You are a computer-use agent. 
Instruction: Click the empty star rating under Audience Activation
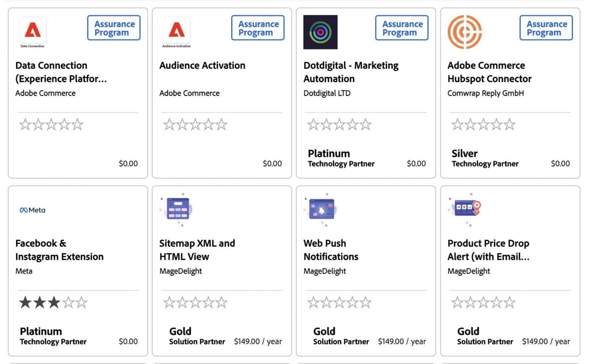coord(195,125)
